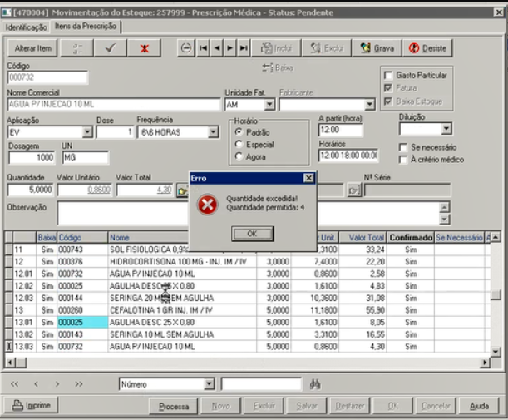
Task: Click the last page >> navigation button
Action: tap(79, 384)
